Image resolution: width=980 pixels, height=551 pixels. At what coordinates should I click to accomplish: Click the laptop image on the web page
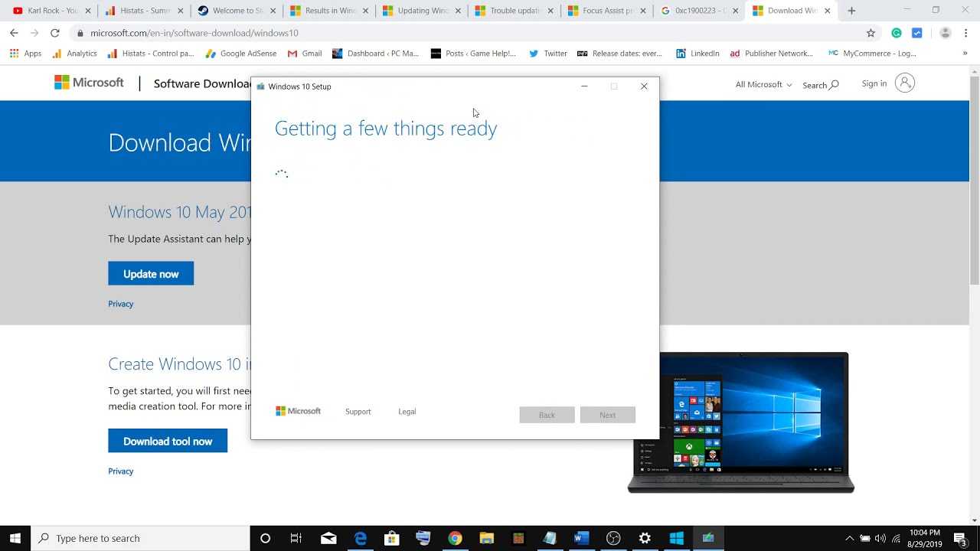click(740, 422)
